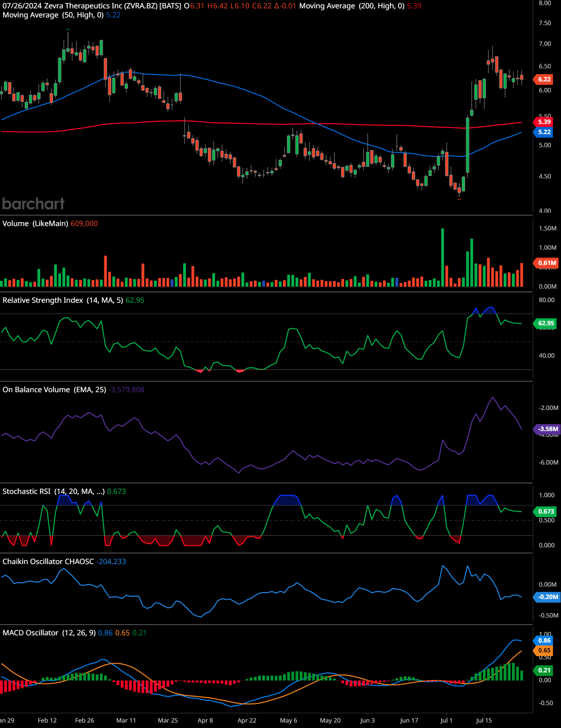This screenshot has height=728, width=561.
Task: Click the Jun 3 date on time axis
Action: pyautogui.click(x=368, y=720)
